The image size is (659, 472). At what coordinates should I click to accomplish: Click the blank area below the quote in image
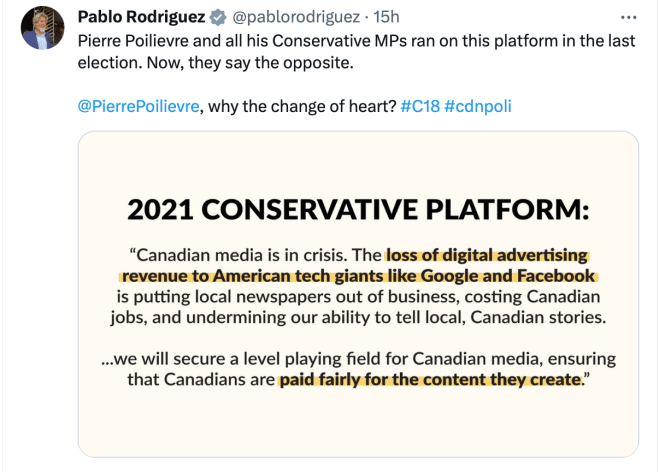tap(358, 425)
